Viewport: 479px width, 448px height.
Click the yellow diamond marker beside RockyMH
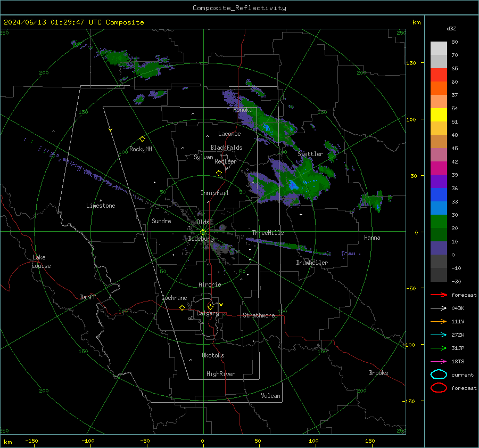142,139
